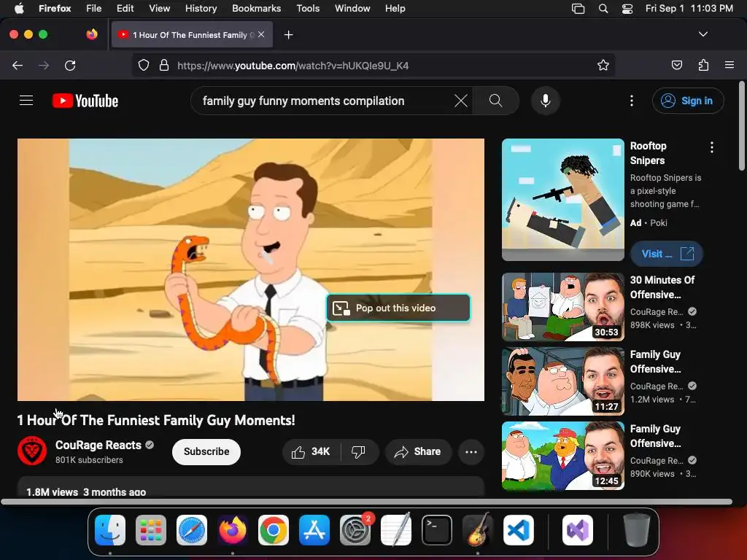Like the video with thumbs up 34K

point(311,451)
